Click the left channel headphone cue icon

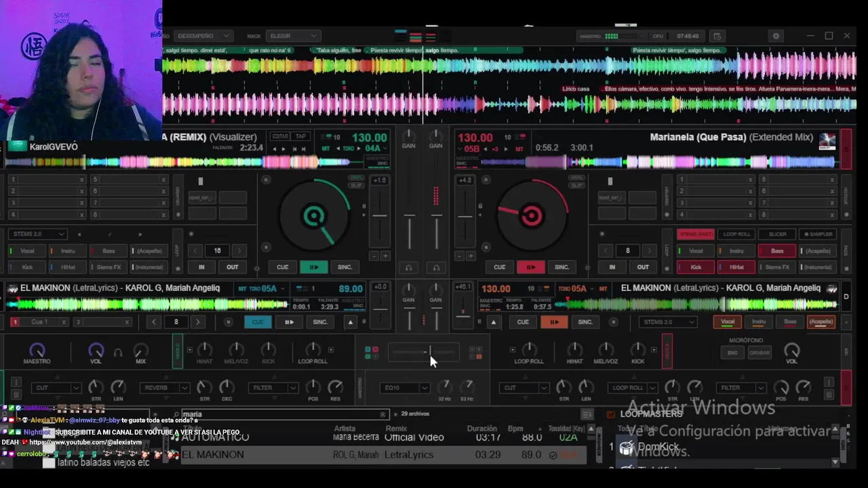[x=408, y=268]
